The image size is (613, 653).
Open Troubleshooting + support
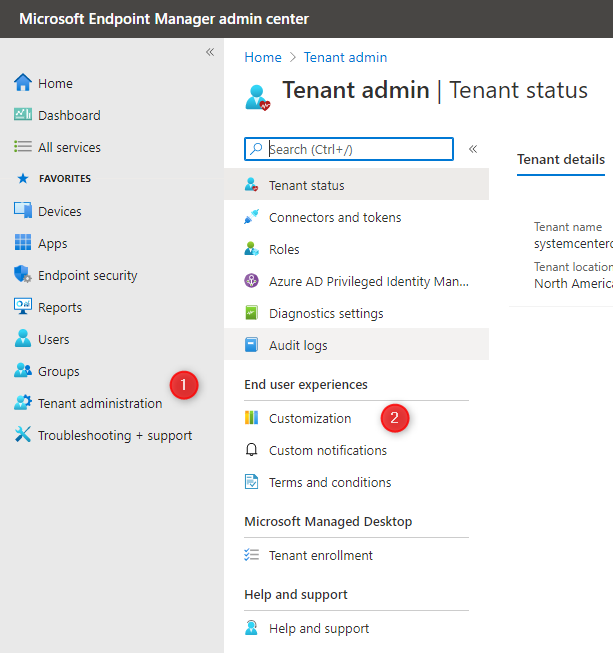point(115,435)
